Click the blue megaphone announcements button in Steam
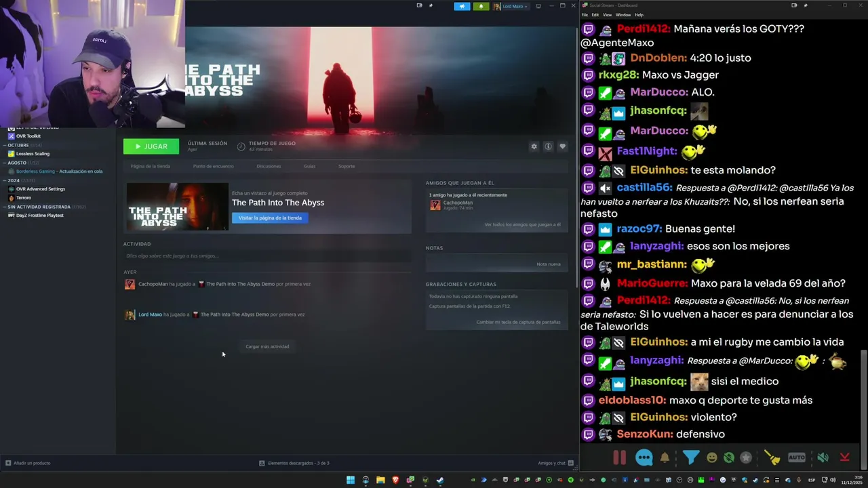This screenshot has width=868, height=488. pos(462,6)
